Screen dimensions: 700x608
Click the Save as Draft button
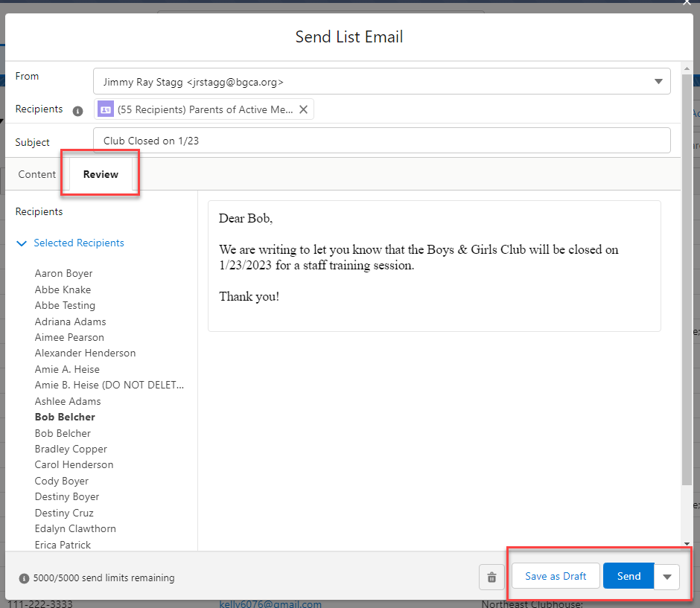[555, 576]
